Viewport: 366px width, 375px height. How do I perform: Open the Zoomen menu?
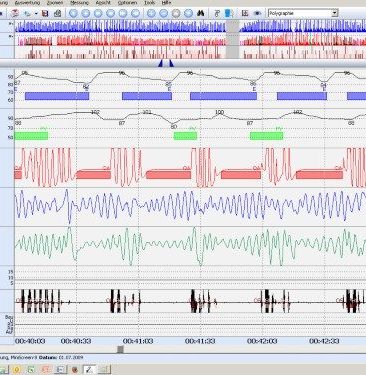pos(55,2)
